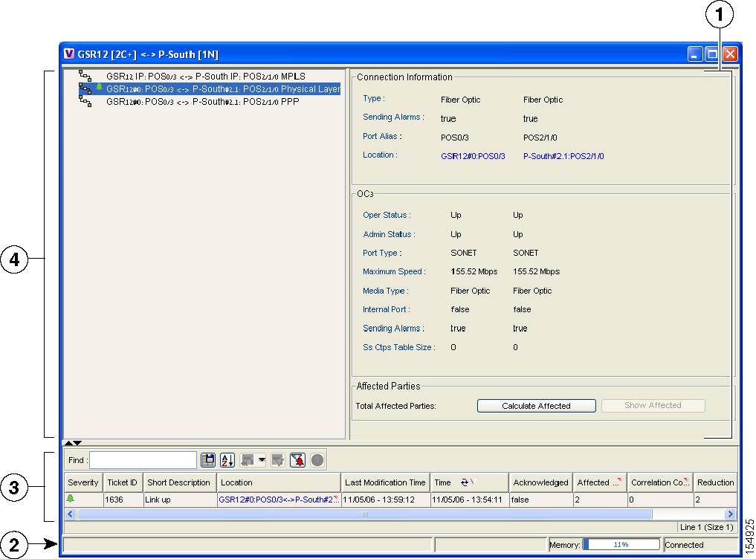This screenshot has width=756, height=559.
Task: Click the Memory usage progress bar
Action: [621, 545]
